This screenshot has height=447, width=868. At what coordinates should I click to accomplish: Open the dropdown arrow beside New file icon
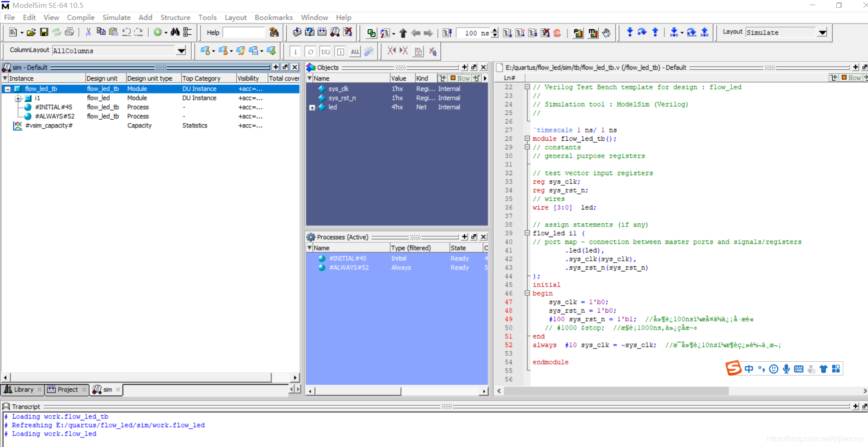(22, 33)
